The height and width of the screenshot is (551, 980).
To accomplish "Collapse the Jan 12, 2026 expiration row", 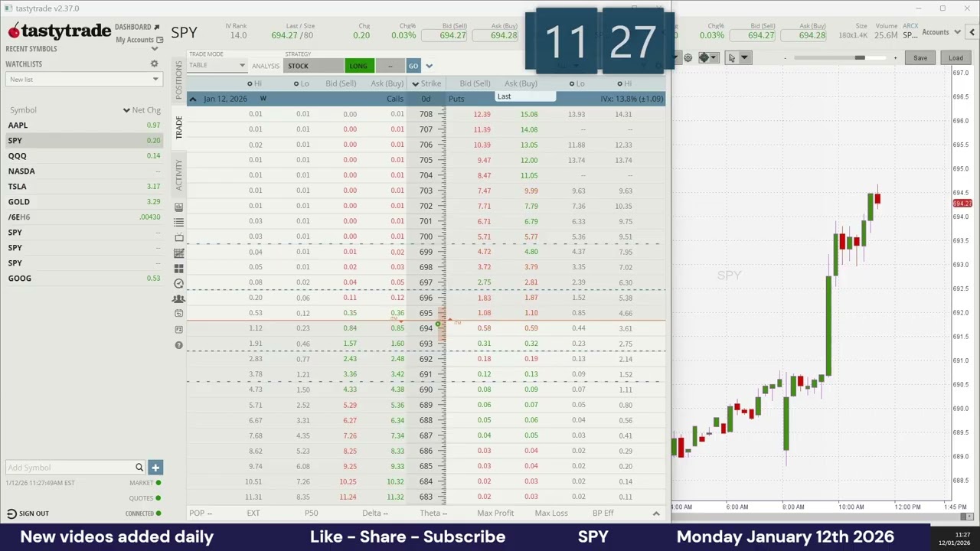I will pos(193,99).
